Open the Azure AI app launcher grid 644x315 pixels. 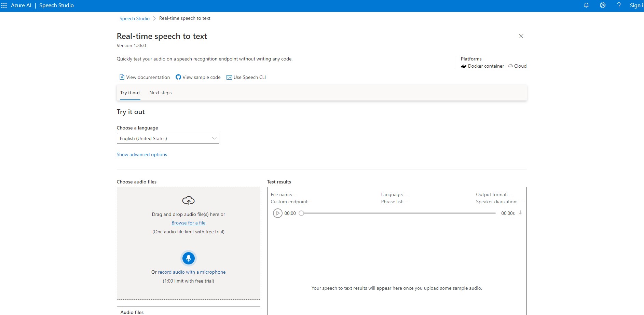tap(4, 5)
